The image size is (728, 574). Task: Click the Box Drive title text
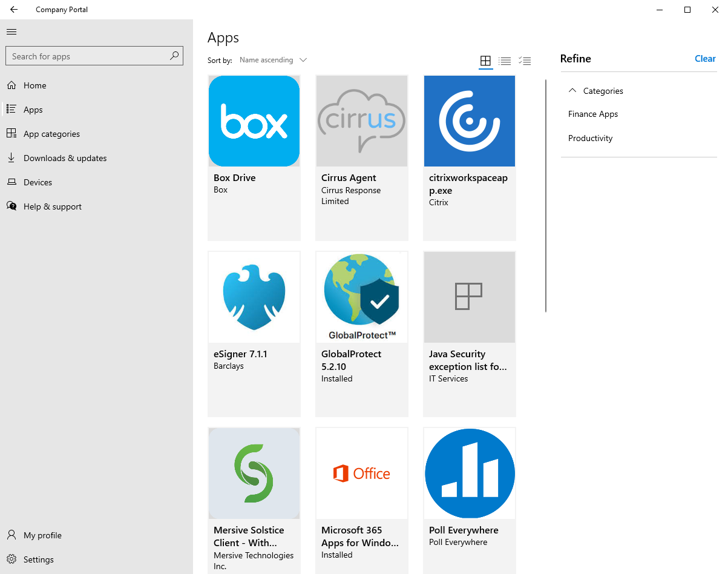click(x=234, y=178)
